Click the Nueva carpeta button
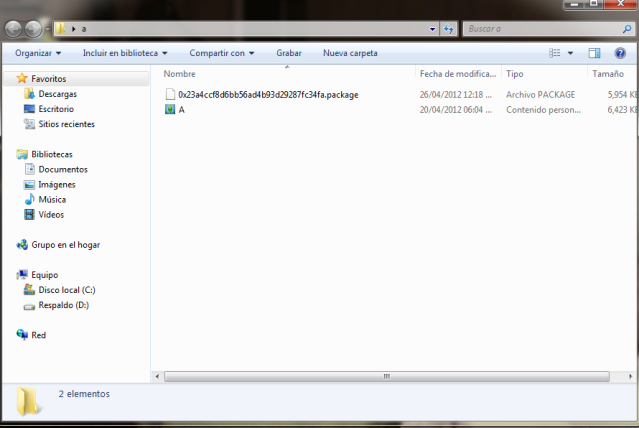The height and width of the screenshot is (428, 639). coord(350,53)
